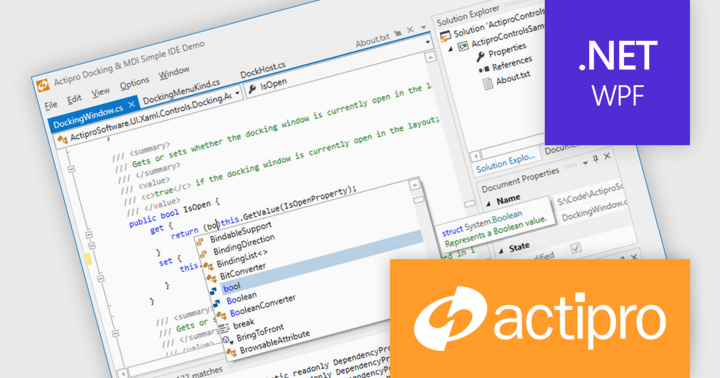Open the View menu
Screen dimensions: 720x378
100,92
